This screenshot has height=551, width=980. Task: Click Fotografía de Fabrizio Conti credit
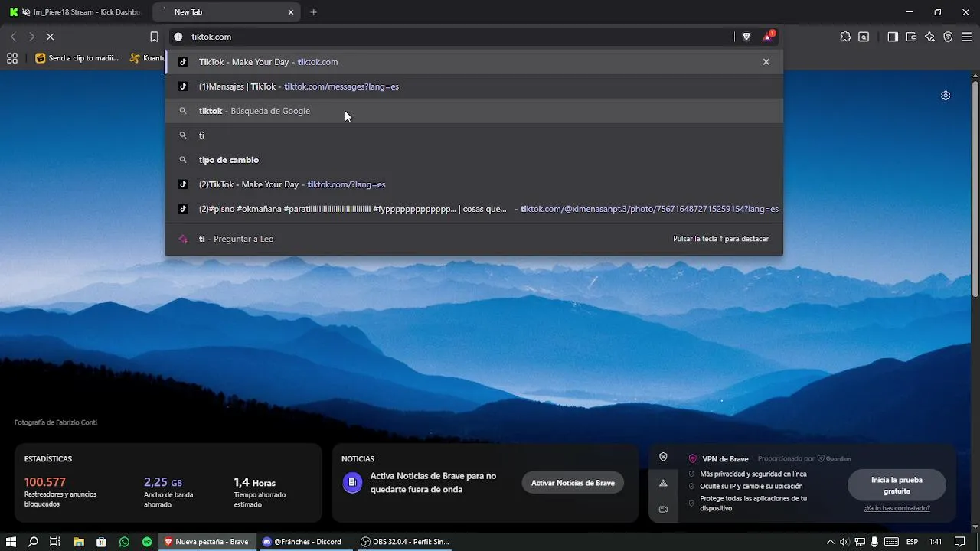(x=56, y=422)
